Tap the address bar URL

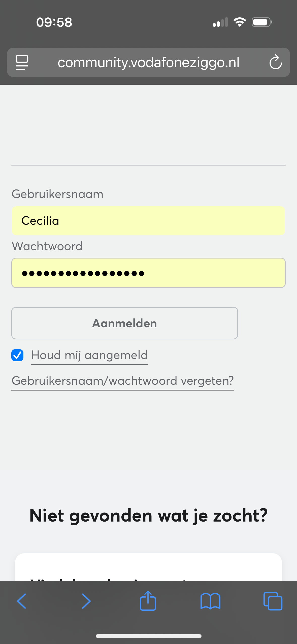148,62
